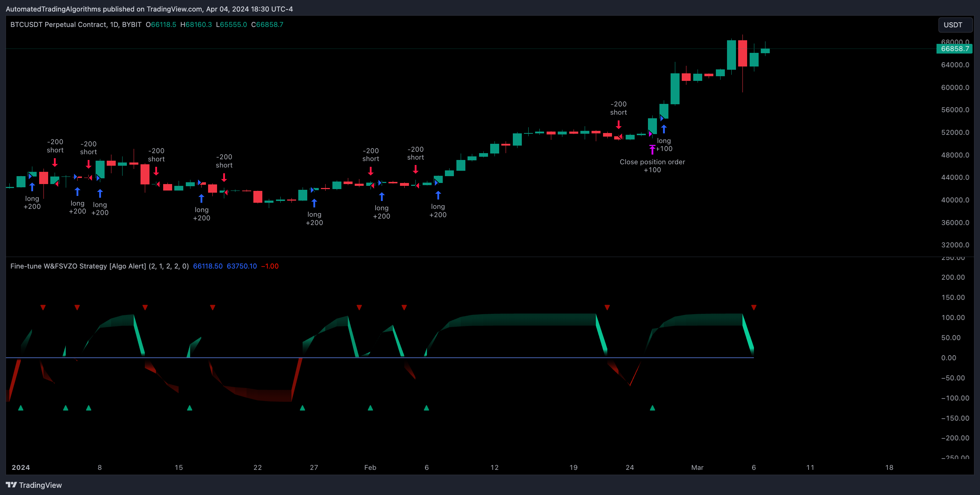
Task: Click the 11 date label on time axis
Action: coord(810,468)
